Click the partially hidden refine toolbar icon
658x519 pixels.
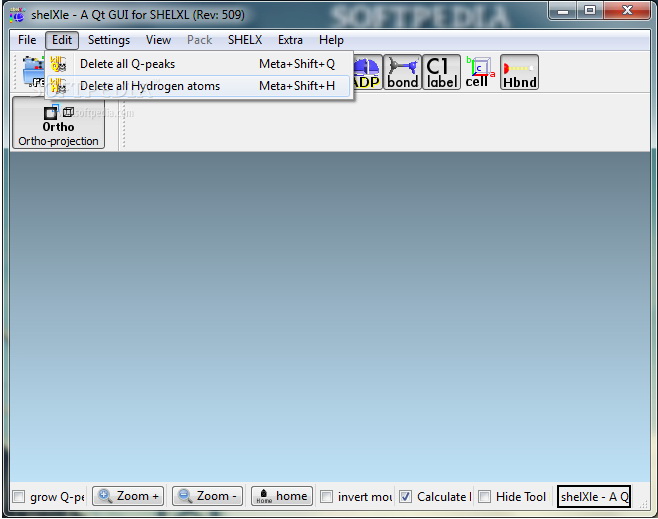click(x=33, y=71)
